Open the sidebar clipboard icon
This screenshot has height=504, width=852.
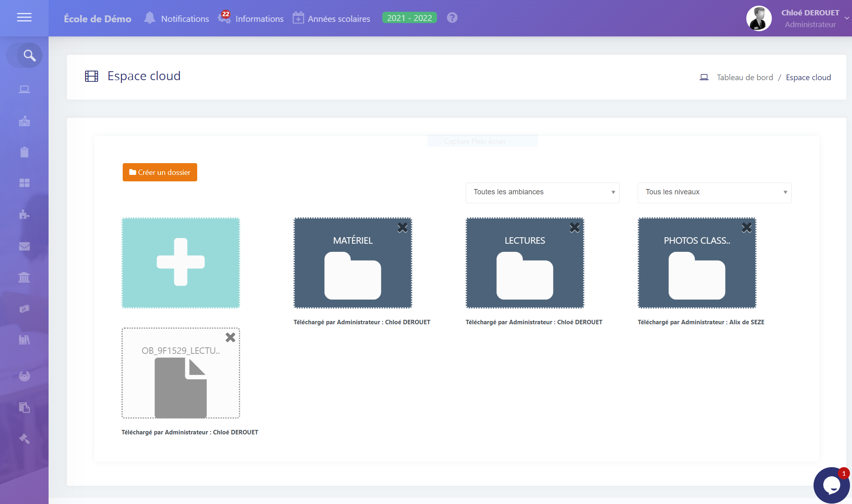pyautogui.click(x=24, y=152)
